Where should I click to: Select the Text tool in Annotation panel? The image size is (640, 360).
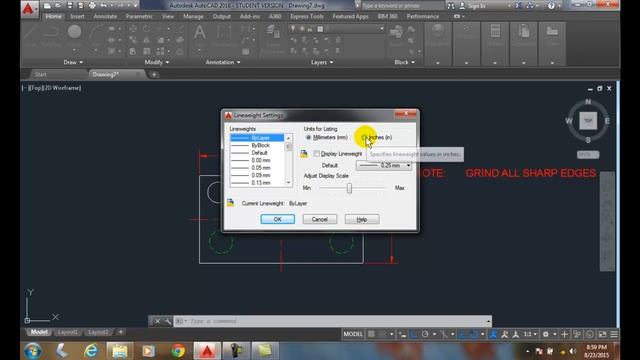(200, 33)
